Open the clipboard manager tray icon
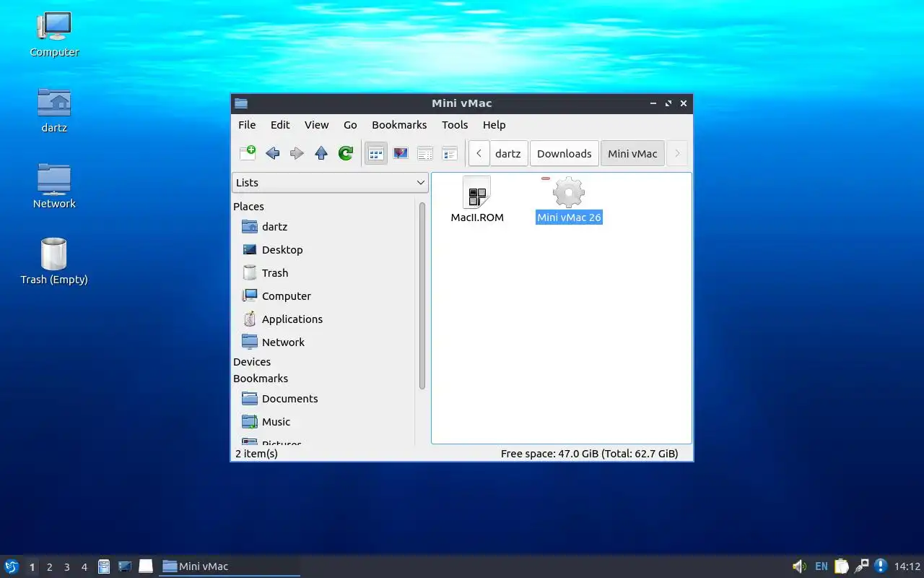This screenshot has width=924, height=578. pyautogui.click(x=842, y=566)
